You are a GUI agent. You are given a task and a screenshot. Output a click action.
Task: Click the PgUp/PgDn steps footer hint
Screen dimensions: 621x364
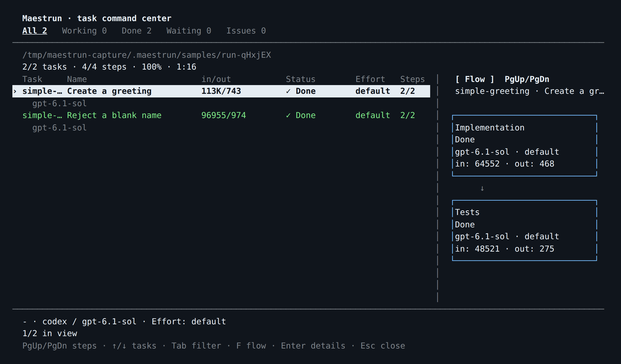click(59, 346)
